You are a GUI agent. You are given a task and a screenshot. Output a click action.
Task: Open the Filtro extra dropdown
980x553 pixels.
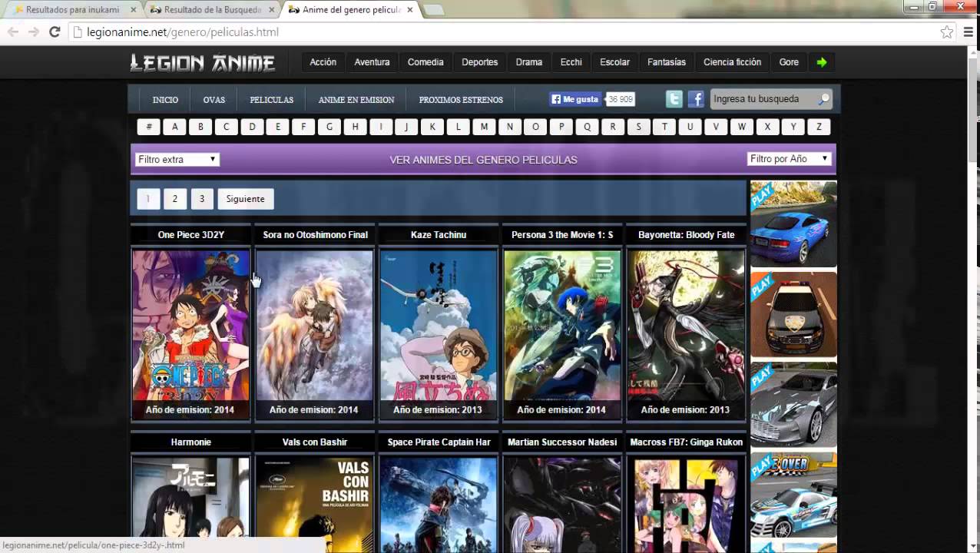(177, 160)
